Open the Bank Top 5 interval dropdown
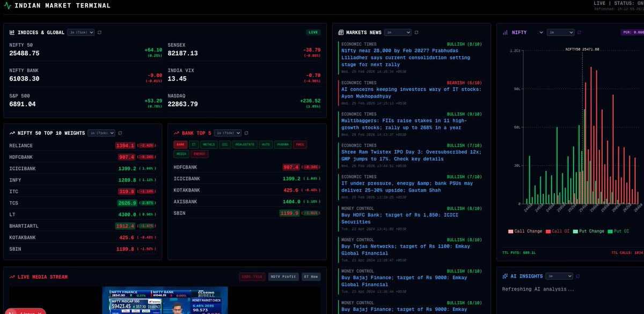 click(228, 133)
